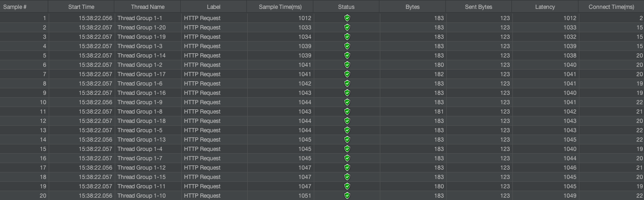This screenshot has width=644, height=200.
Task: Select the Thread Group 1-5 cell
Action: [148, 130]
